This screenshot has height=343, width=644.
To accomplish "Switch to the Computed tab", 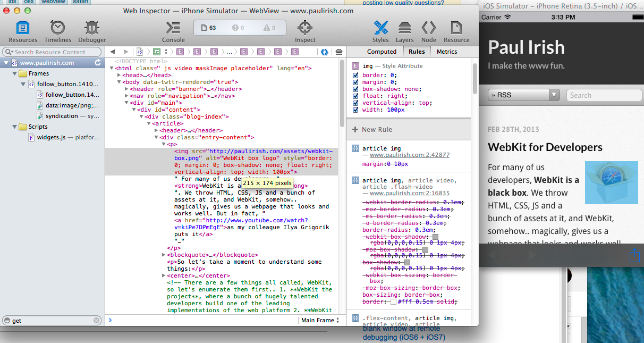I will coord(382,52).
